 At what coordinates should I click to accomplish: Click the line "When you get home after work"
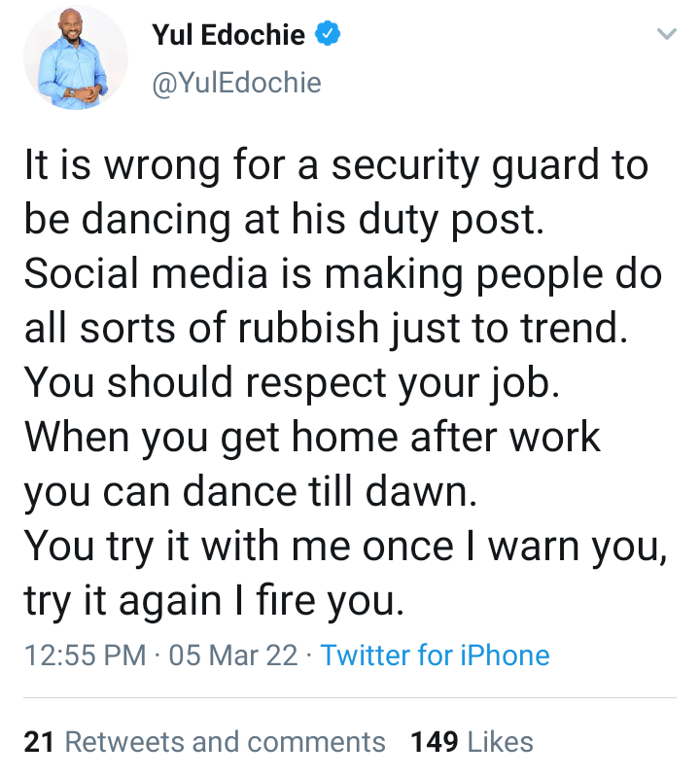pyautogui.click(x=312, y=439)
